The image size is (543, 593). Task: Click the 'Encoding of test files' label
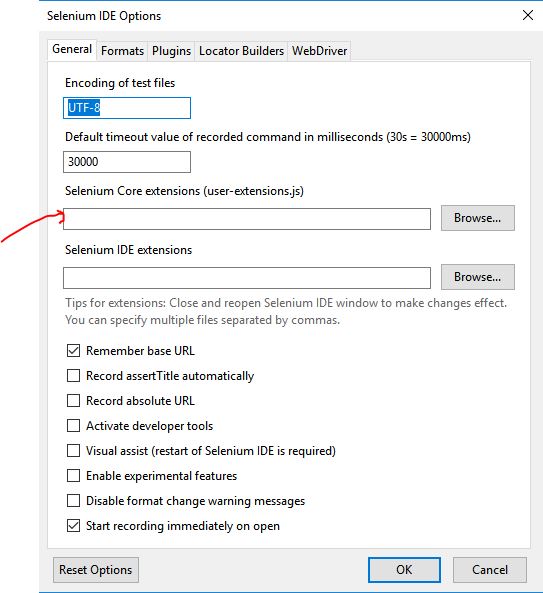(x=120, y=83)
